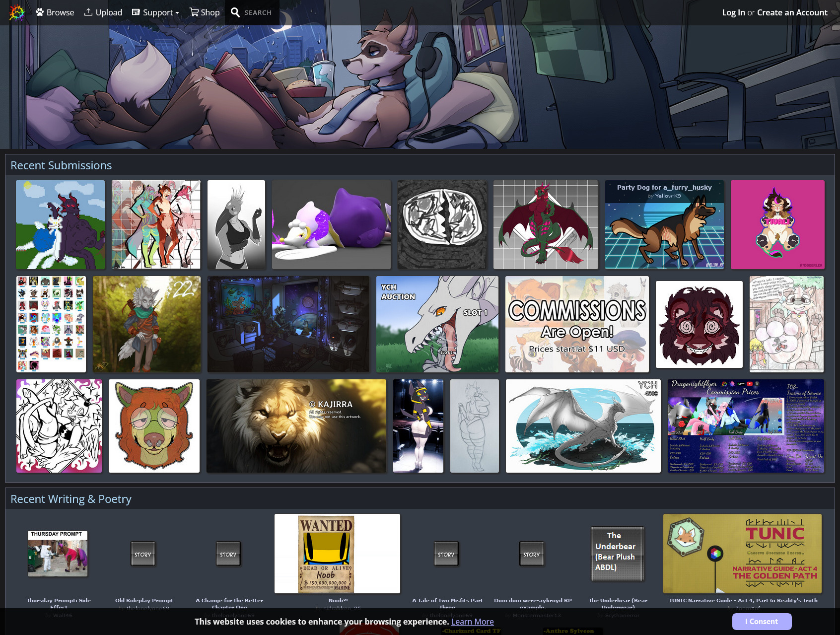Click title TUNIC Narrative Guide Act 4
Viewport: 840px width, 635px height.
tap(743, 600)
